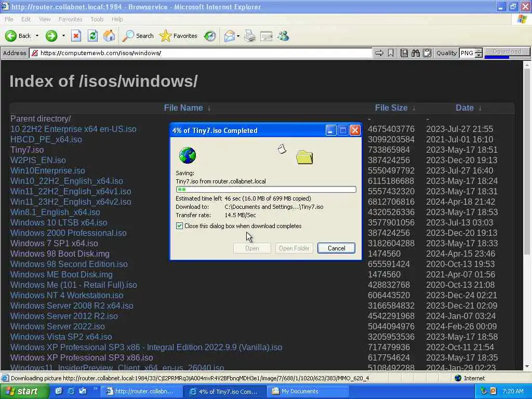Open Windows Vista SP2 x64.iso link

[61, 337]
